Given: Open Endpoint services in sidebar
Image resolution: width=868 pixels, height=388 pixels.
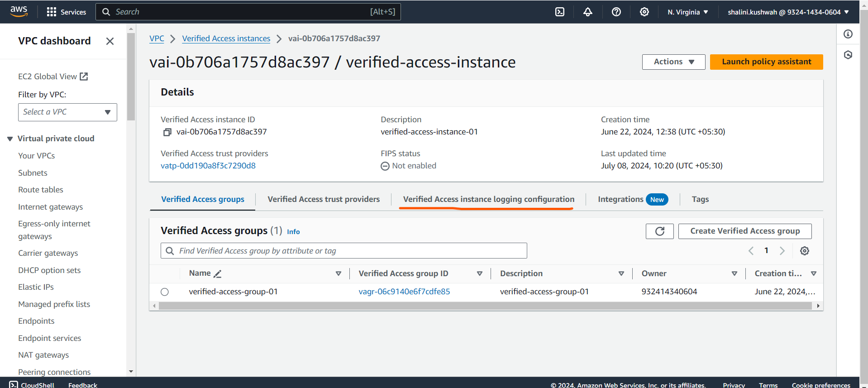Looking at the screenshot, I should [50, 339].
